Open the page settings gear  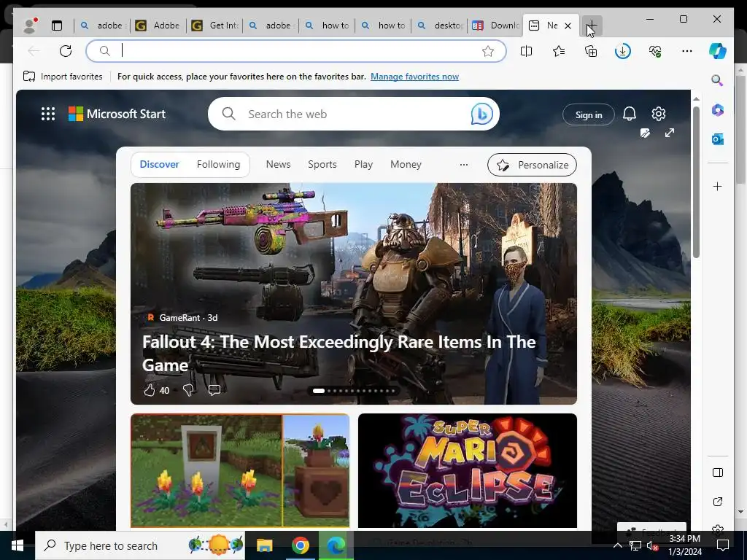coord(659,114)
